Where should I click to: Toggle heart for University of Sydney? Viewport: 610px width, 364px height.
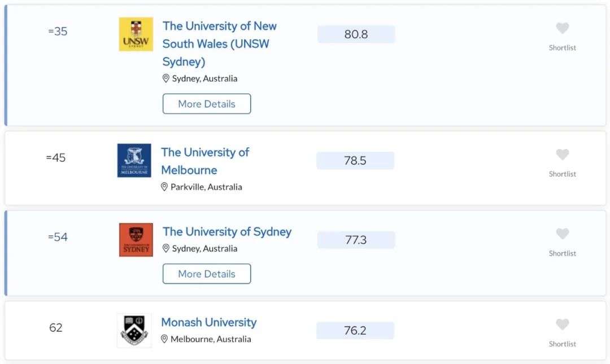click(x=562, y=234)
